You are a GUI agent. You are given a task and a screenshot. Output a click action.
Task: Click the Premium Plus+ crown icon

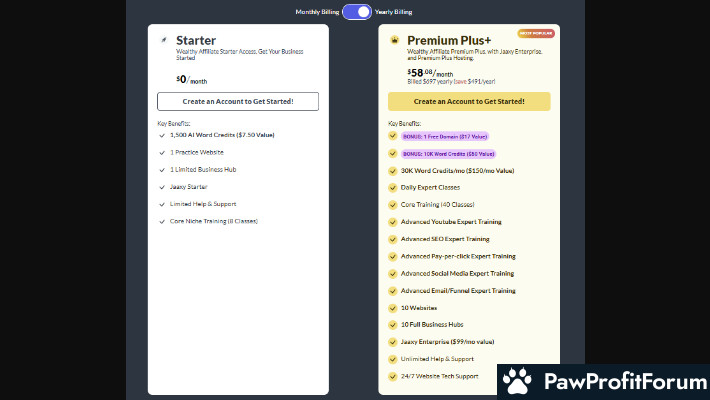(394, 41)
